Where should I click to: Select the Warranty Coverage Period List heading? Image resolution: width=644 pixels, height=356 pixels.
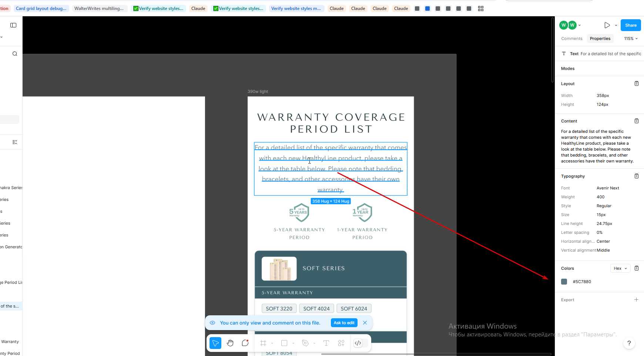[331, 123]
